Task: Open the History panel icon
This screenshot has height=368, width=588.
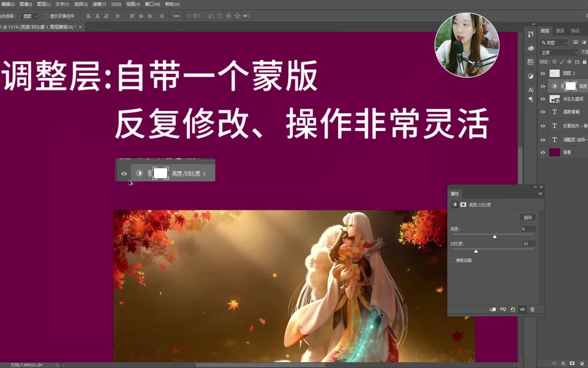Action: tap(530, 34)
